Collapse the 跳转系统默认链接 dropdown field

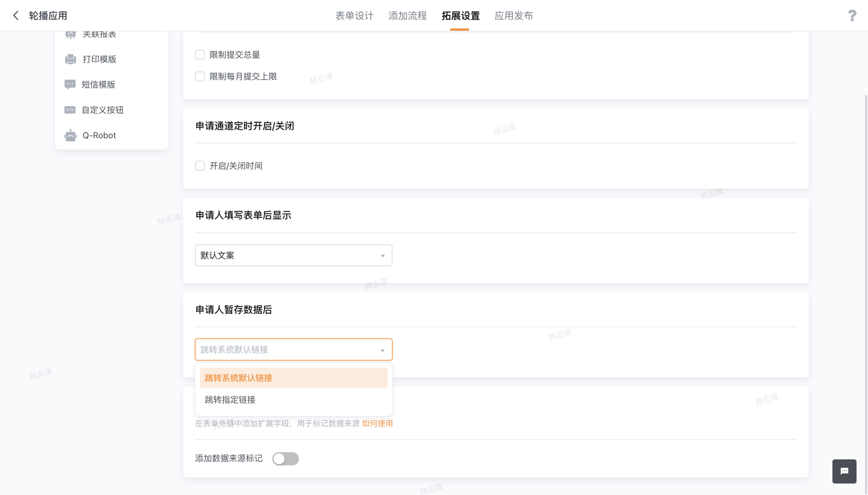pyautogui.click(x=293, y=350)
